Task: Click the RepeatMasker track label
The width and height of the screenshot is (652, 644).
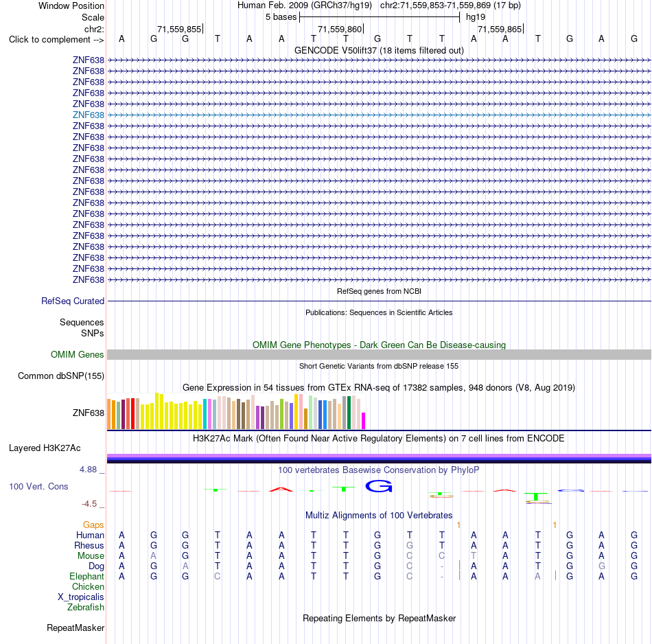Action: pos(75,628)
